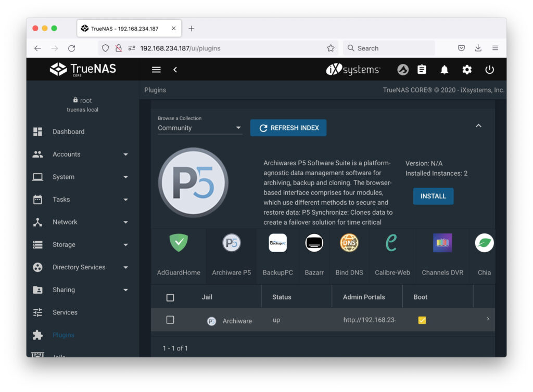This screenshot has height=392, width=533.
Task: Check the Archiware jail row checkbox
Action: point(170,320)
